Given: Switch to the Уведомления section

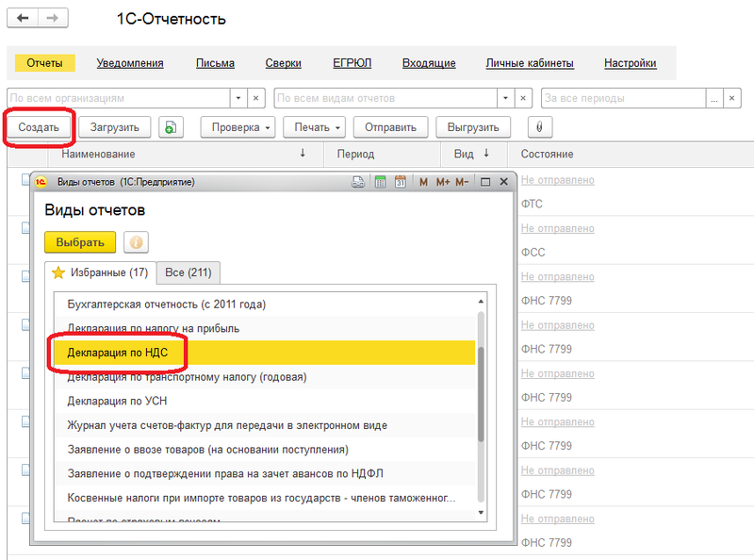Looking at the screenshot, I should point(130,63).
